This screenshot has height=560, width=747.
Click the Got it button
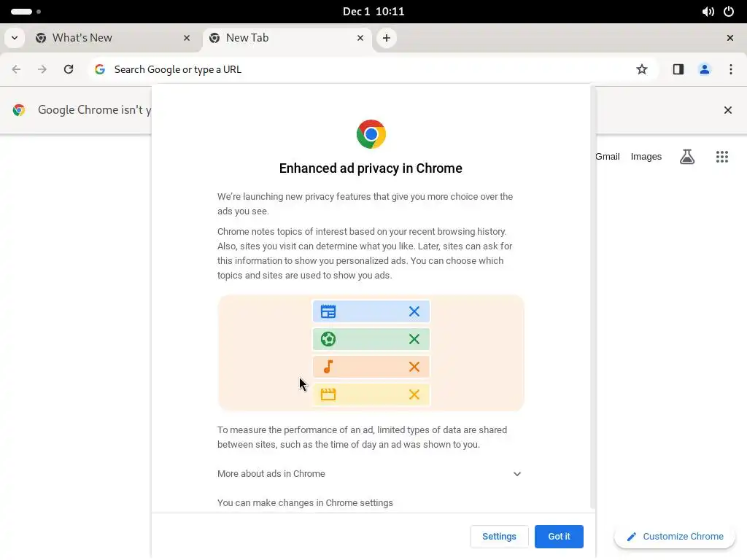(x=559, y=536)
